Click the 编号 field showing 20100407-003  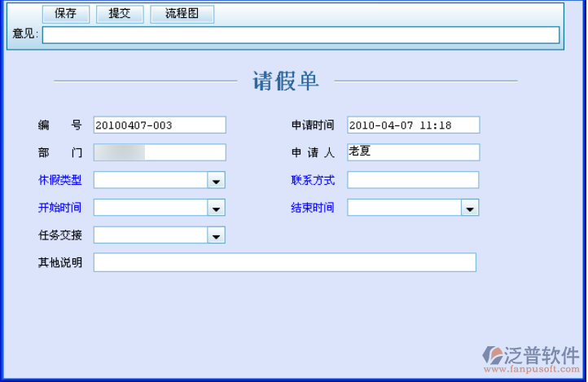160,125
